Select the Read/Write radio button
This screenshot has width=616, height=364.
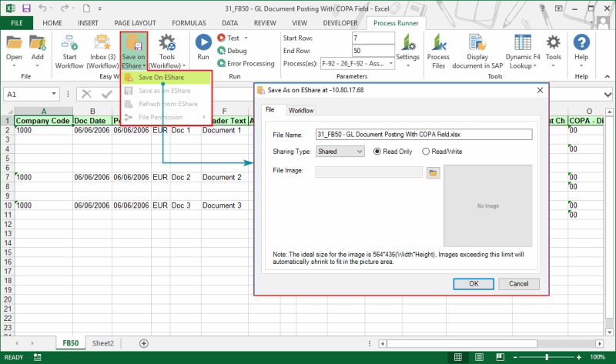[426, 152]
